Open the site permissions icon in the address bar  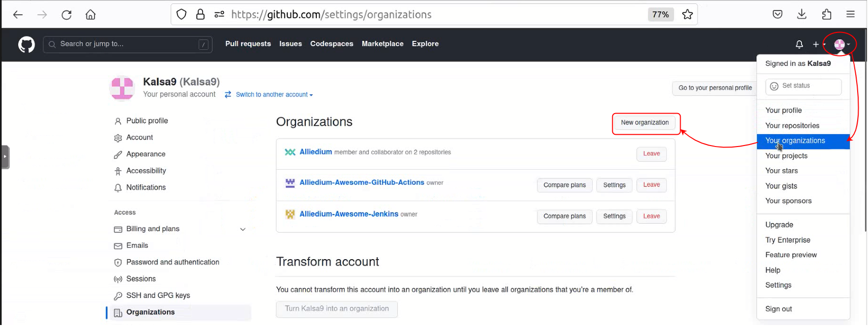(x=219, y=14)
